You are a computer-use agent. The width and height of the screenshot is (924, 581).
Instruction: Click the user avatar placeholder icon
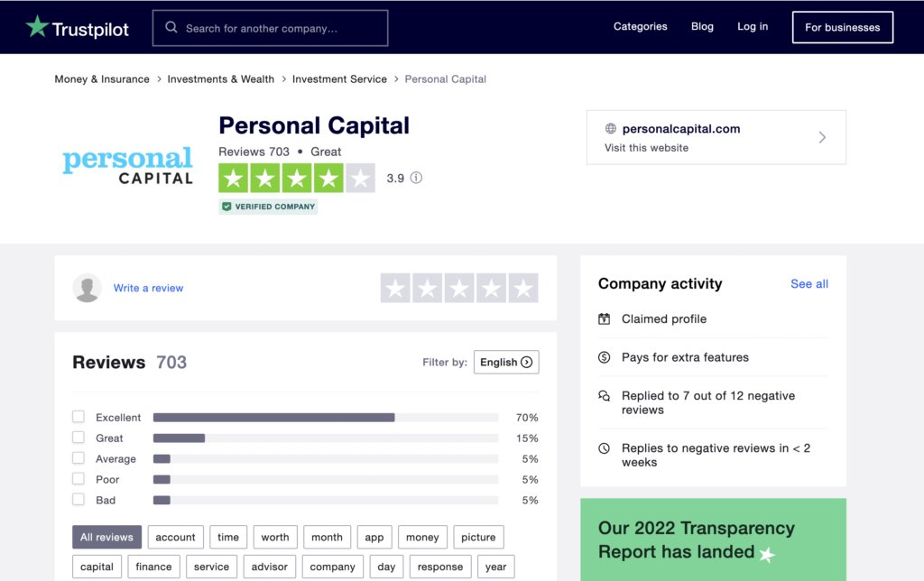[88, 288]
